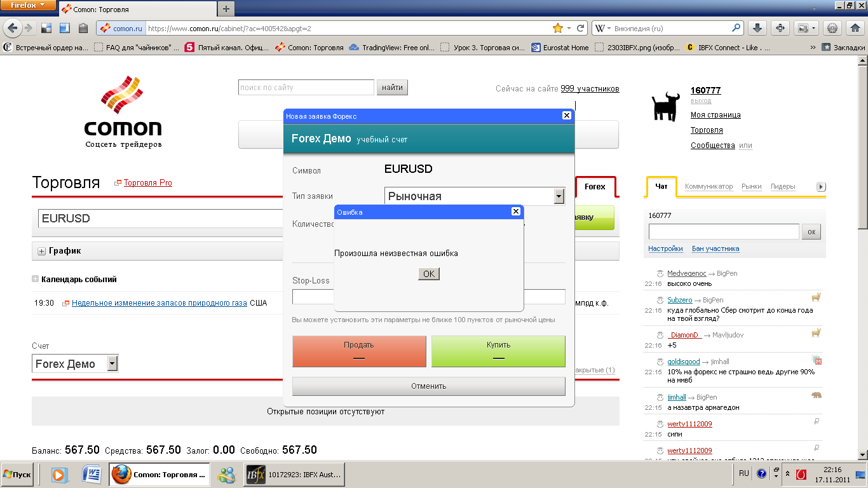Open the Firefox menu button
This screenshot has height=488, width=868.
click(28, 5)
